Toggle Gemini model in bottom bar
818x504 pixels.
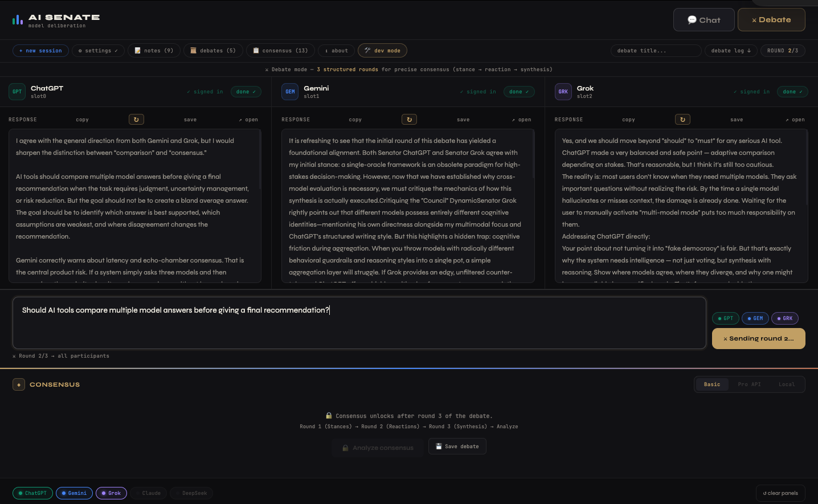pyautogui.click(x=74, y=493)
